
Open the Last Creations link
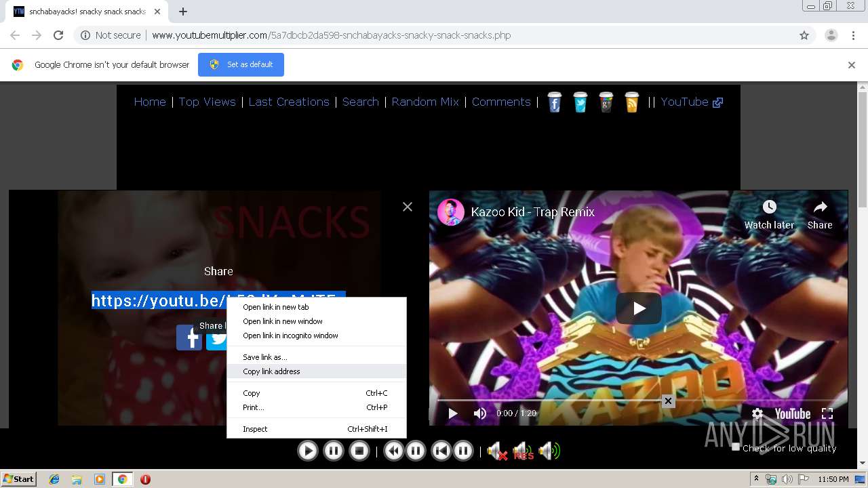tap(289, 102)
